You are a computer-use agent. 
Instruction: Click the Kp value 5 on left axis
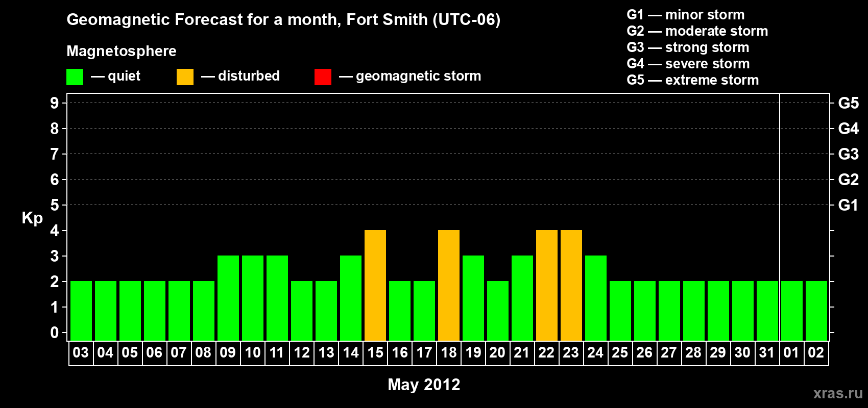(55, 205)
